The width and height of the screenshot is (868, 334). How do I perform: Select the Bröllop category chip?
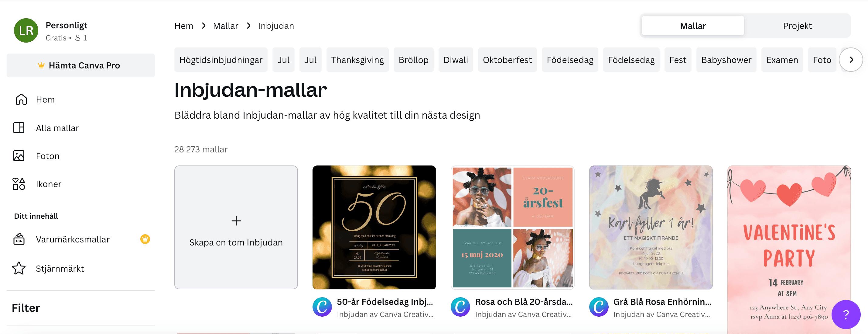[413, 59]
